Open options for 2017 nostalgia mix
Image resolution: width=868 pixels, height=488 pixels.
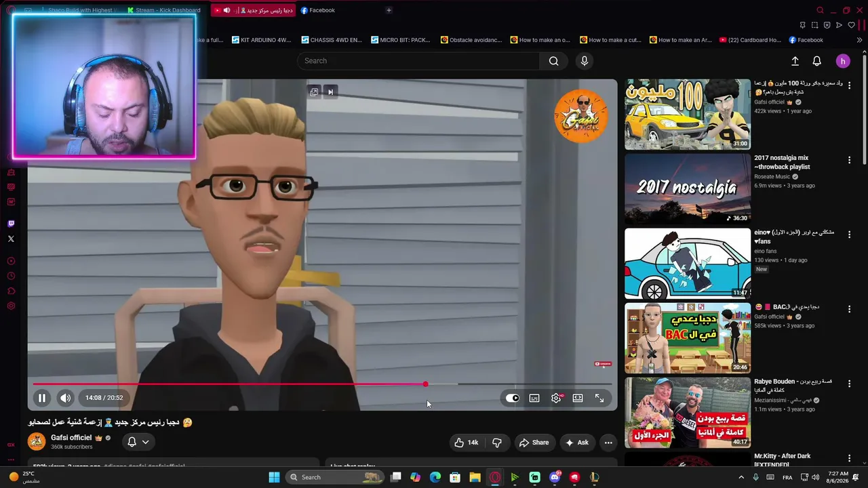click(x=849, y=160)
